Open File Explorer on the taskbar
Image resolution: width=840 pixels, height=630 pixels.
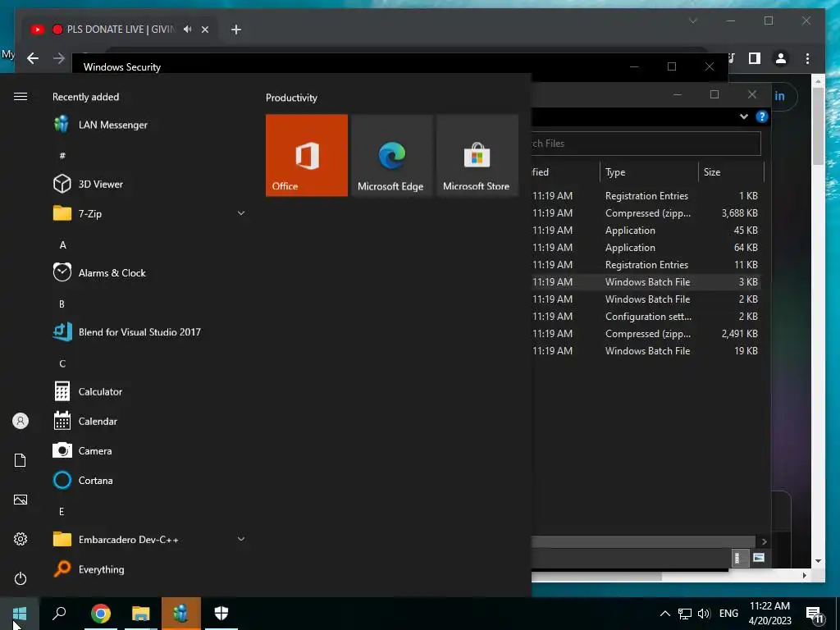point(141,614)
